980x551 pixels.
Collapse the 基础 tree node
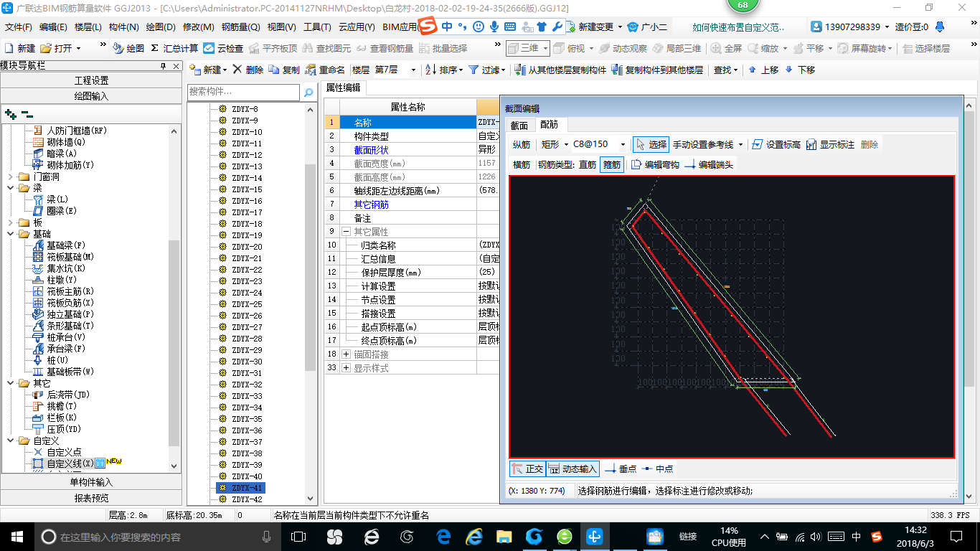coord(10,234)
